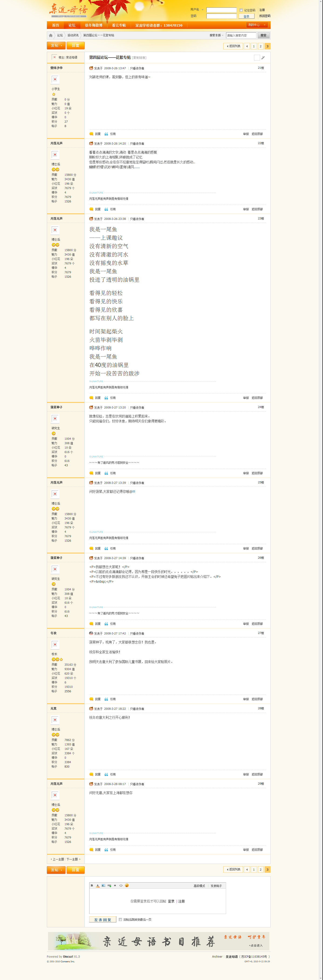
Task: Go to 首页 in navigation bar
Action: pos(55,25)
